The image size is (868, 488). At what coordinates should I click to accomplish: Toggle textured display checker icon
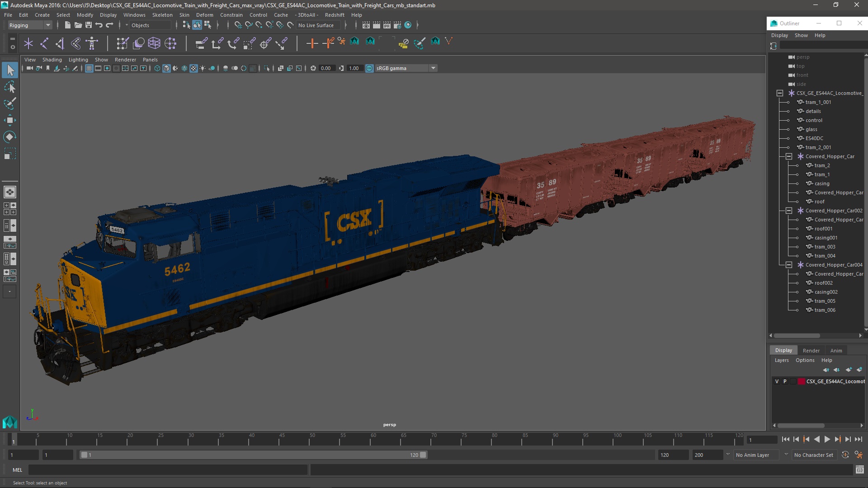coord(193,68)
